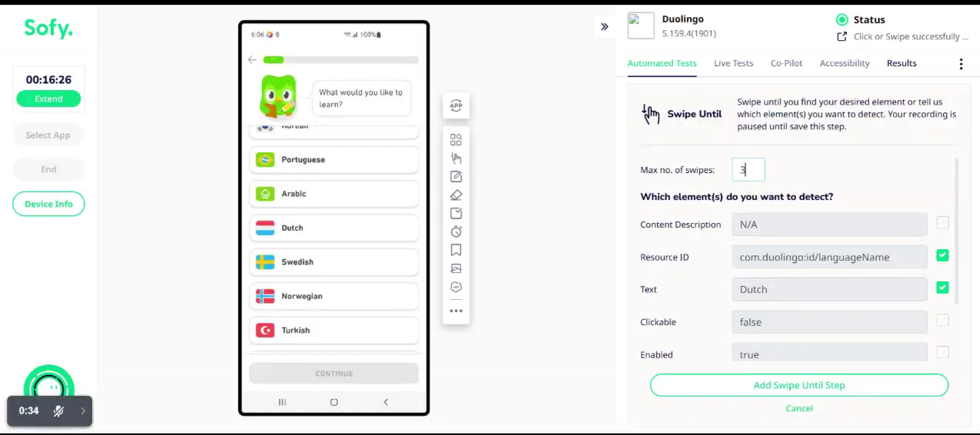Click Max no. of swipes input field

point(748,170)
